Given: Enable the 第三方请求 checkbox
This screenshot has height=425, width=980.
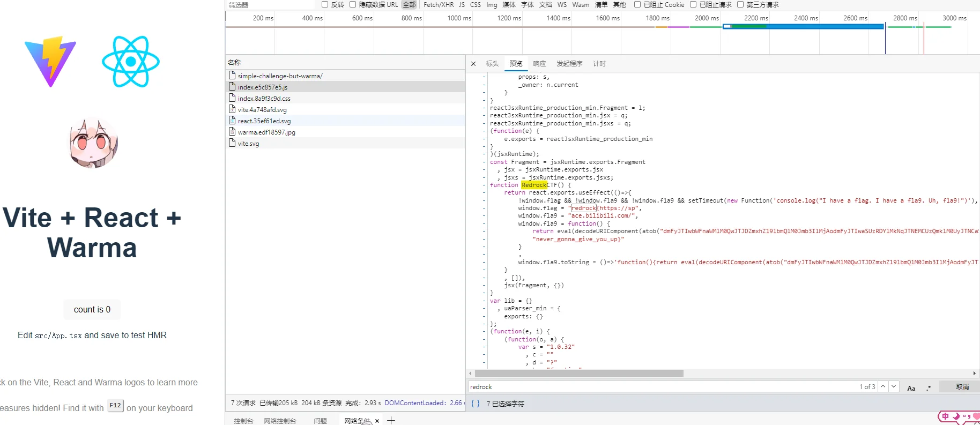Looking at the screenshot, I should pyautogui.click(x=740, y=4).
